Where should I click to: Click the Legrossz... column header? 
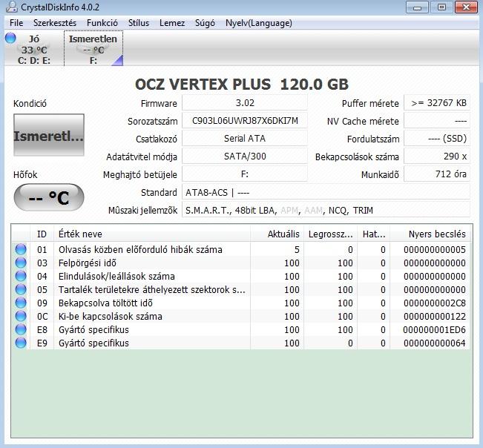[330, 234]
